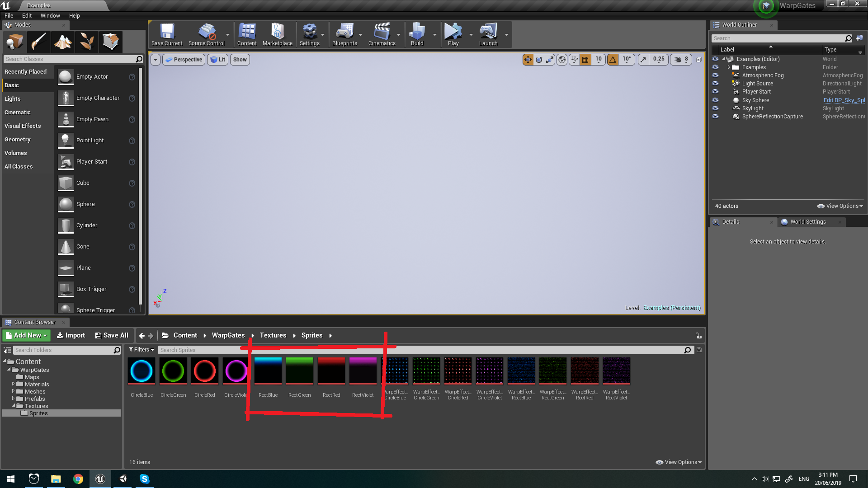Toggle visibility of Sky Sphere
The image size is (868, 488).
[715, 100]
